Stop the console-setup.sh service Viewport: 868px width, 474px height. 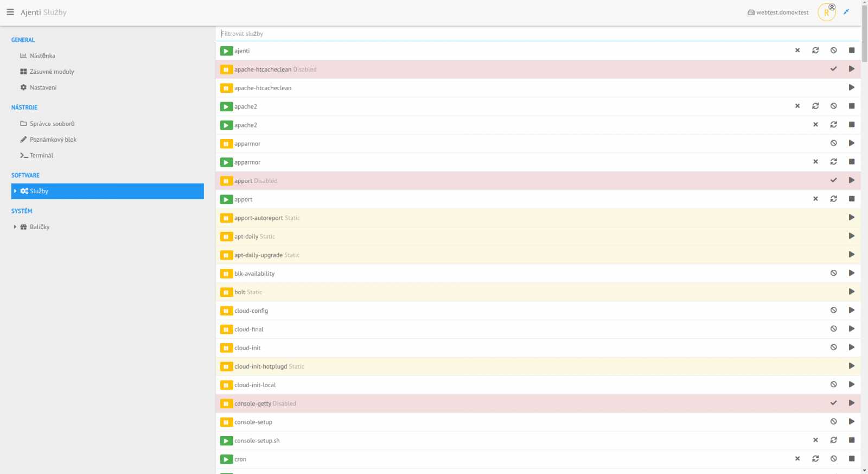pos(852,440)
